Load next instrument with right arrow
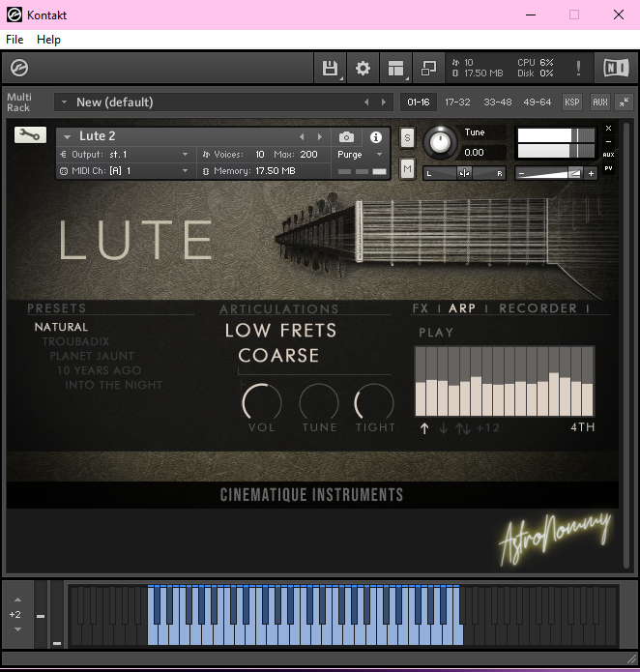This screenshot has width=640, height=672. [320, 136]
